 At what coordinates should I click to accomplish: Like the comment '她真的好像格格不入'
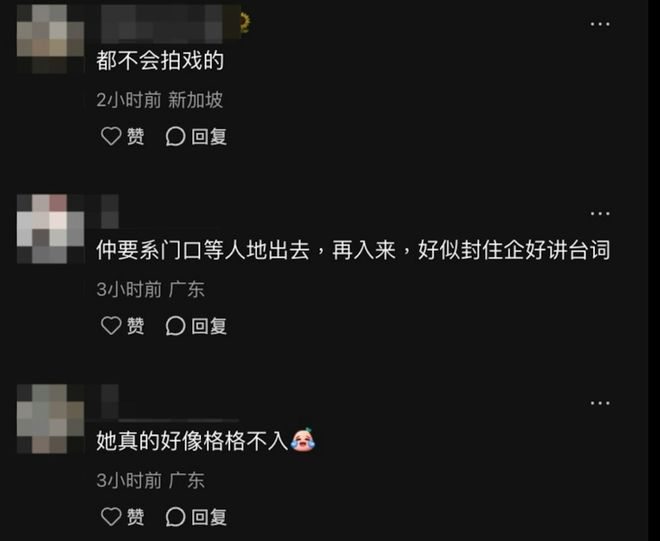pos(122,517)
